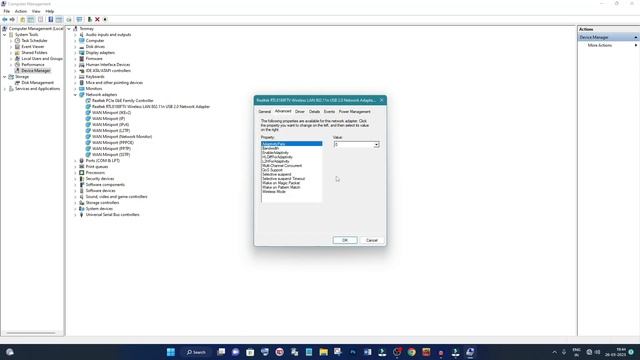Select Local Users and Groups
Image resolution: width=640 pixels, height=360 pixels.
click(x=42, y=59)
